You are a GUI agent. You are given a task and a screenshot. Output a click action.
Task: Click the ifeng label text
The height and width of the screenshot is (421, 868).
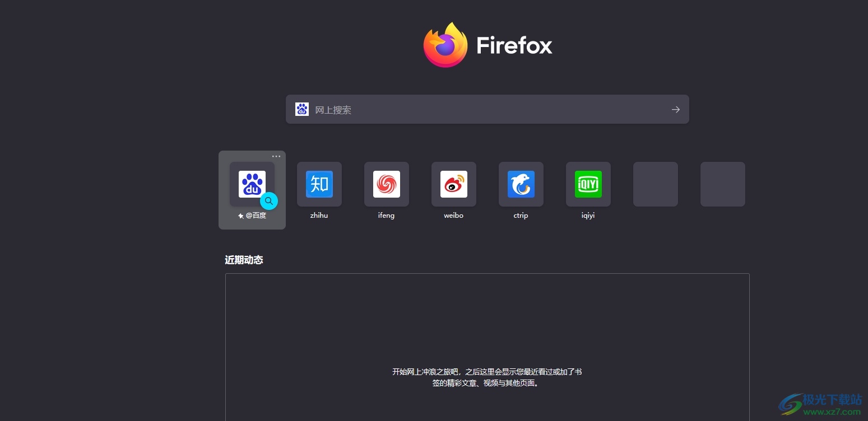[387, 216]
